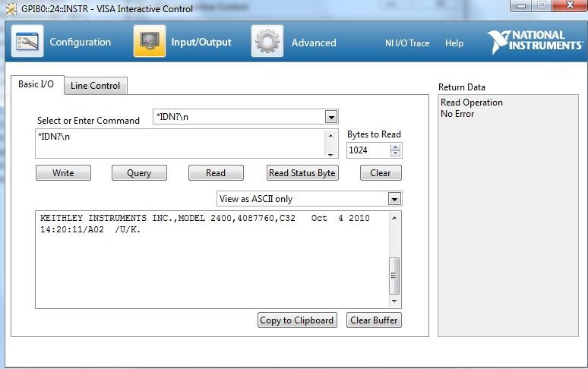The width and height of the screenshot is (588, 369).
Task: Open the Configuration label
Action: pyautogui.click(x=81, y=42)
